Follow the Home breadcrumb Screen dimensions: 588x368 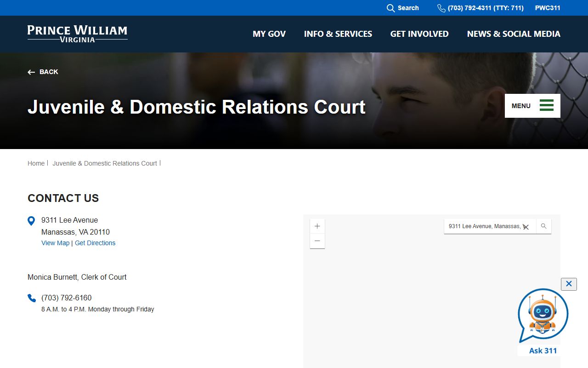click(x=36, y=163)
